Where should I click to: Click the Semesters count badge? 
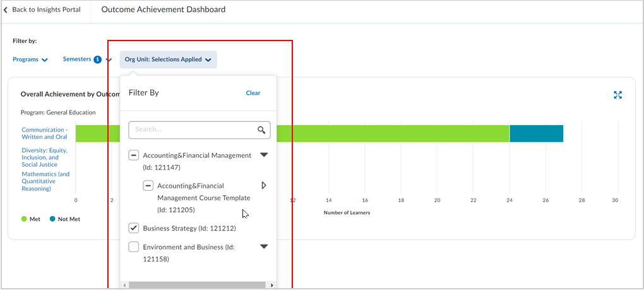click(x=97, y=59)
